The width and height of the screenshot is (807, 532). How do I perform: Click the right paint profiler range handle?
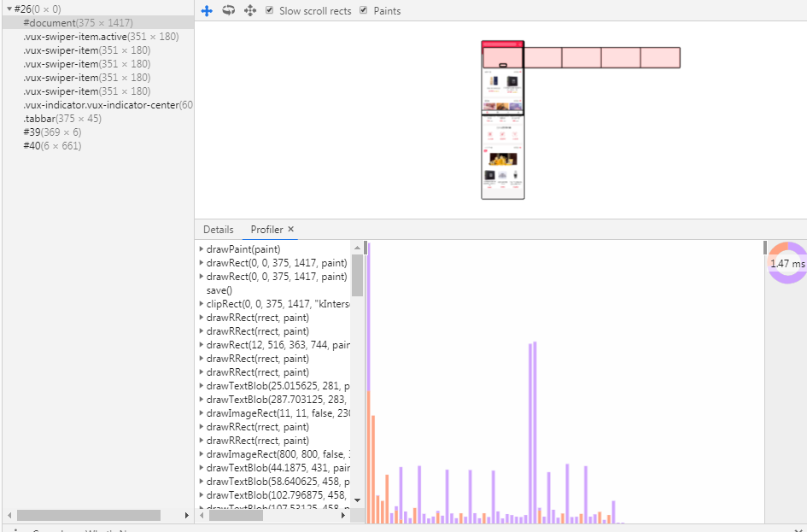(x=765, y=248)
